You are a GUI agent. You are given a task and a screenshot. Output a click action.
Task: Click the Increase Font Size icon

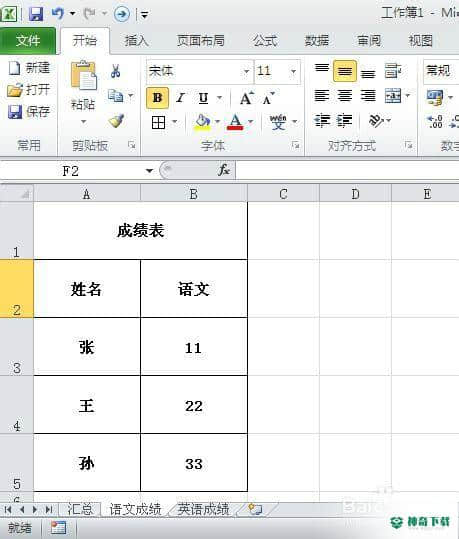247,98
